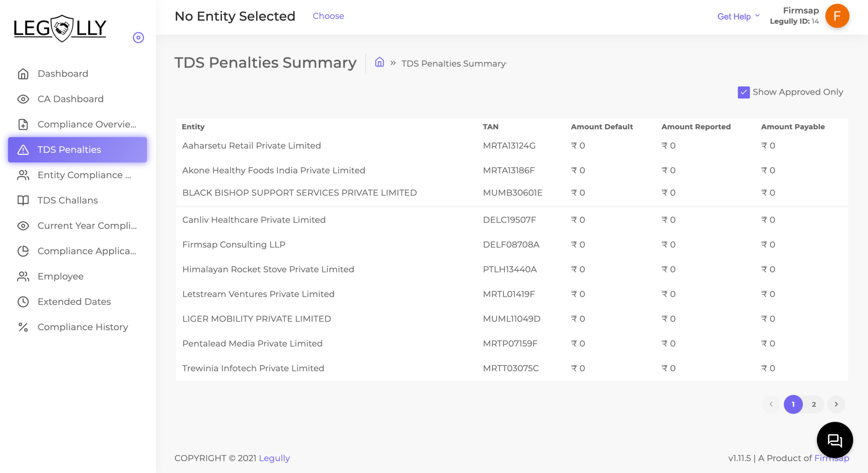The height and width of the screenshot is (473, 868).
Task: Select Letstream Ventures Private Limited row
Action: (x=512, y=294)
